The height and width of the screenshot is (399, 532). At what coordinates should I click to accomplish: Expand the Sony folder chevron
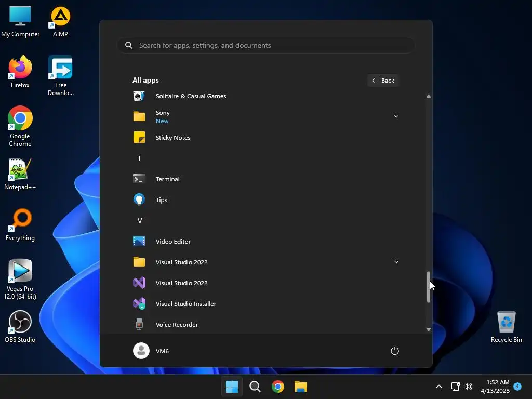[396, 116]
